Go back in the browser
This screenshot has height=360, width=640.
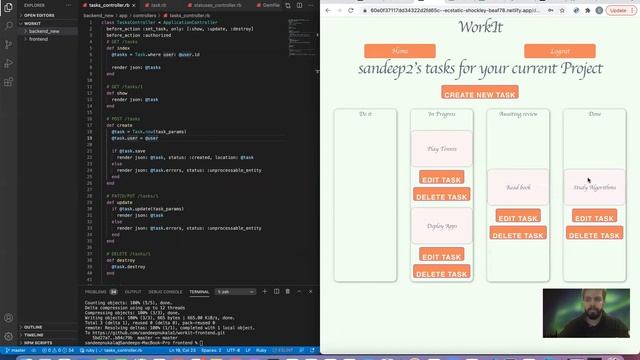328,10
